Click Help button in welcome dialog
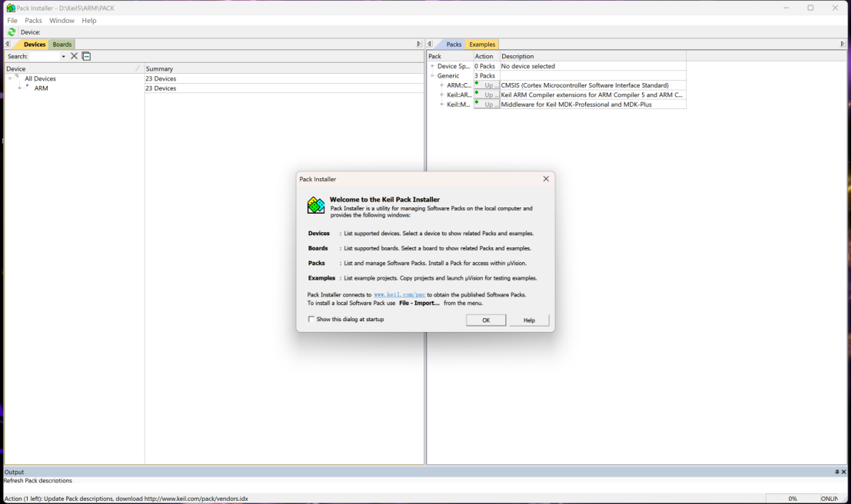Viewport: 852px width, 504px height. tap(529, 320)
